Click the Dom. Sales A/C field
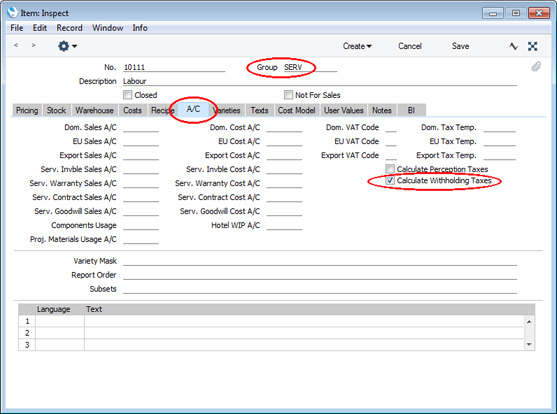The height and width of the screenshot is (414, 557). tap(141, 127)
